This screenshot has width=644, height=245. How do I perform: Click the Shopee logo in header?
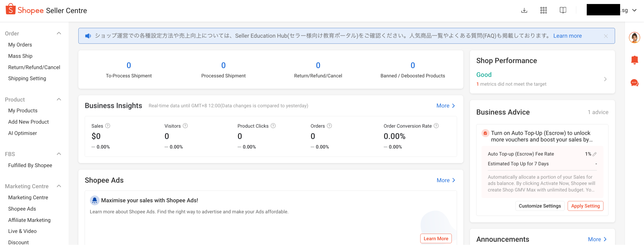point(24,10)
